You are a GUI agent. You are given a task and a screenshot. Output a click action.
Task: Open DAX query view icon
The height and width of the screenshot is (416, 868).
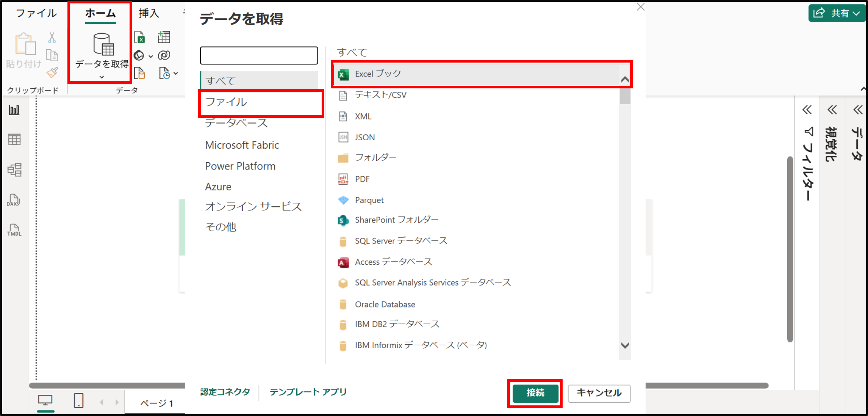(x=14, y=200)
